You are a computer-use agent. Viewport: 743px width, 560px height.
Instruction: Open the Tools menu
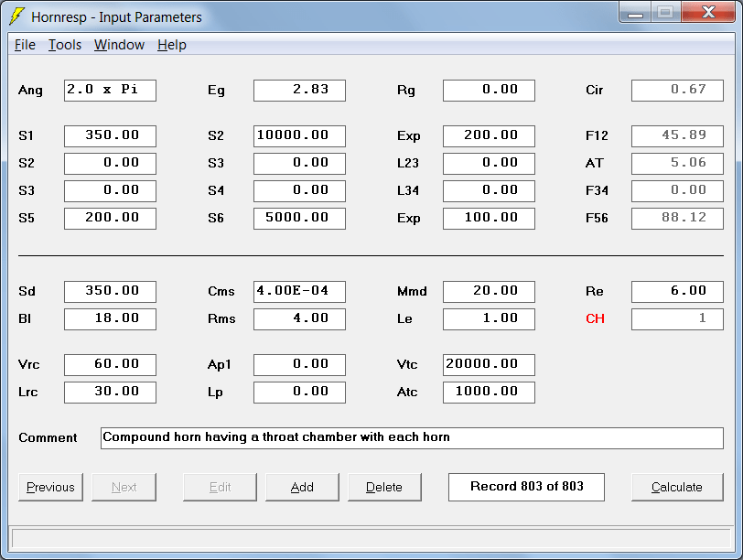65,45
